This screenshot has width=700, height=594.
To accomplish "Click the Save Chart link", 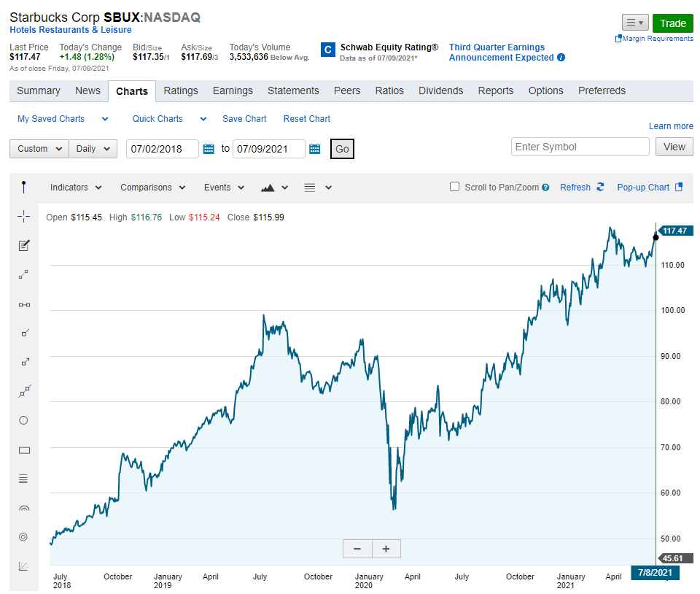I will (244, 119).
